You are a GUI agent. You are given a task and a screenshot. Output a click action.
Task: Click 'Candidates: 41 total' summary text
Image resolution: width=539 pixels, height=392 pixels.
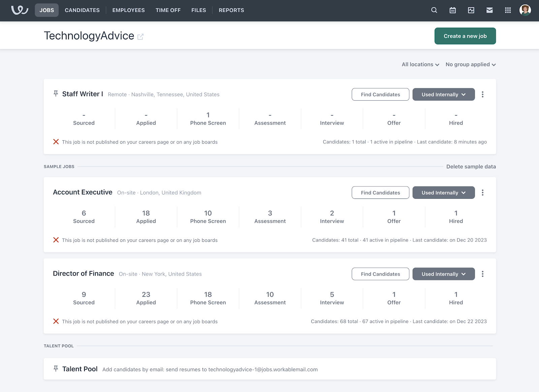tap(335, 240)
